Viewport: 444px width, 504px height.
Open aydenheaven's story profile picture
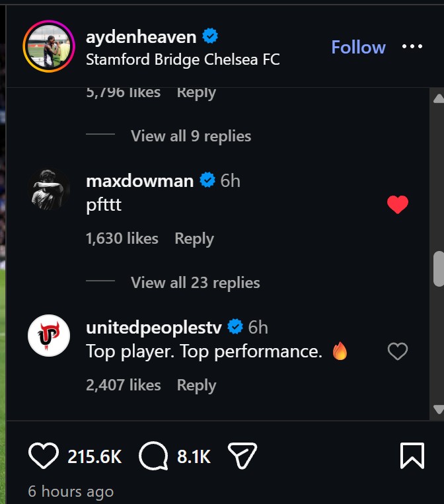[x=48, y=46]
